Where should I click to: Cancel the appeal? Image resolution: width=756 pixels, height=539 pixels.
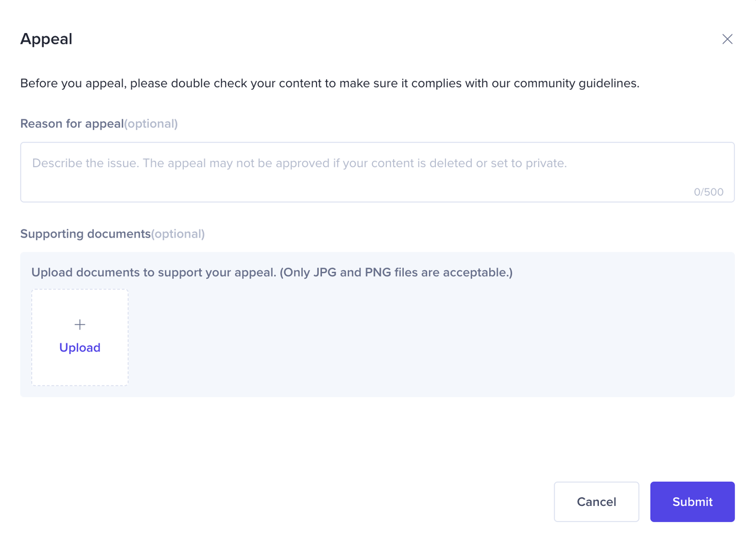pyautogui.click(x=596, y=502)
